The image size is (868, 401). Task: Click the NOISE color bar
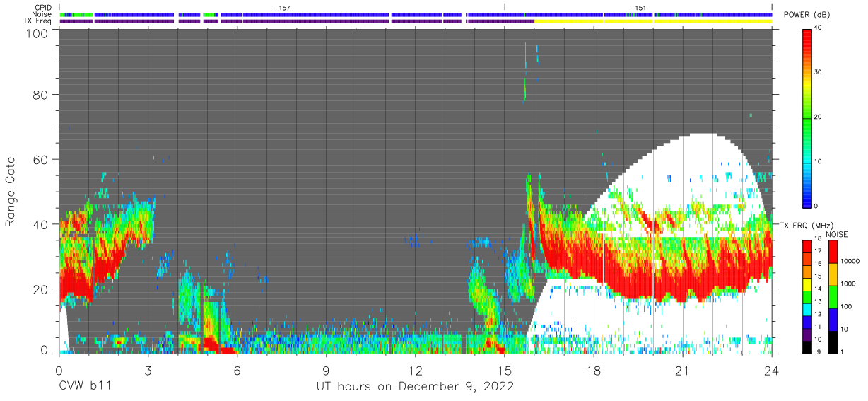pyautogui.click(x=833, y=296)
